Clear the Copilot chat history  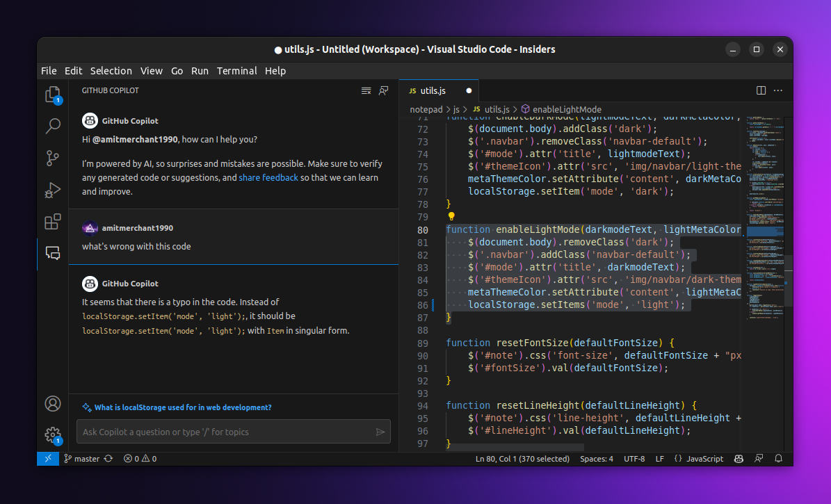click(x=366, y=90)
